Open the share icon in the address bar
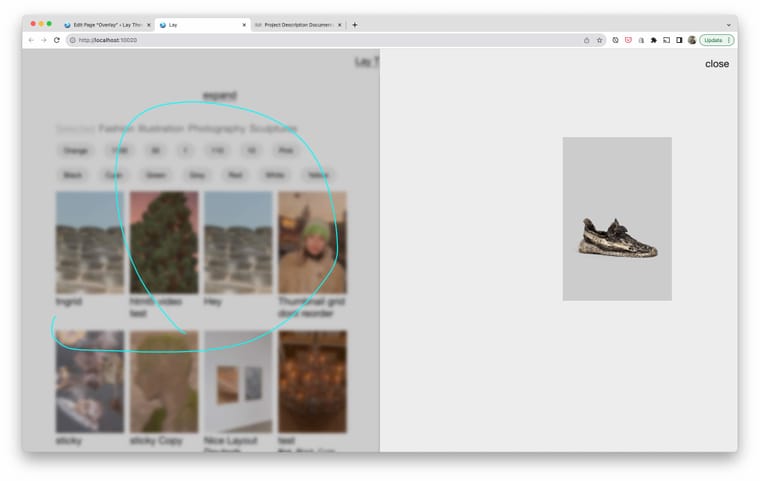The width and height of the screenshot is (760, 481). 587,40
